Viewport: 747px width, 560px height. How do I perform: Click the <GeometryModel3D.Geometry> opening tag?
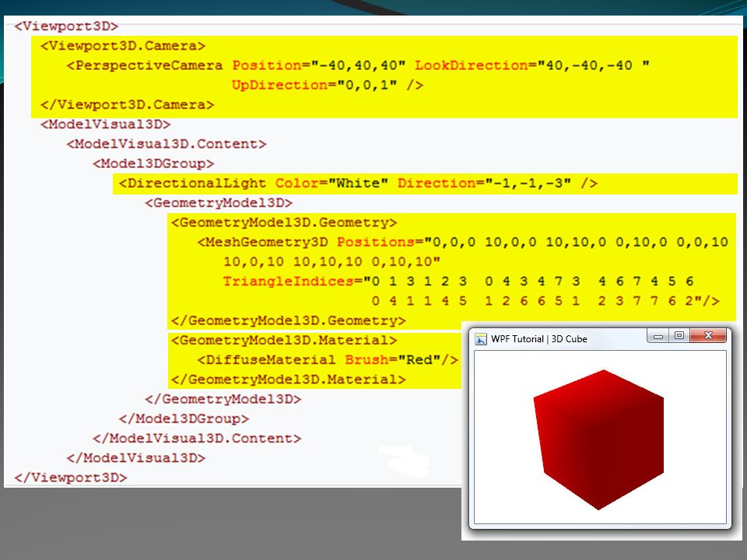(284, 222)
